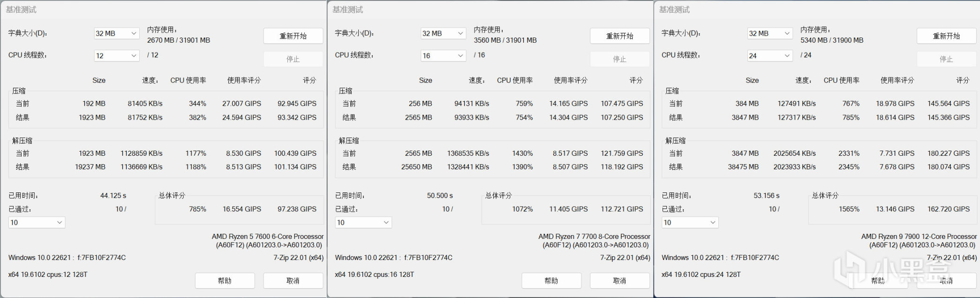Click elapsed time 50.500 s
This screenshot has height=298, width=980.
[440, 195]
